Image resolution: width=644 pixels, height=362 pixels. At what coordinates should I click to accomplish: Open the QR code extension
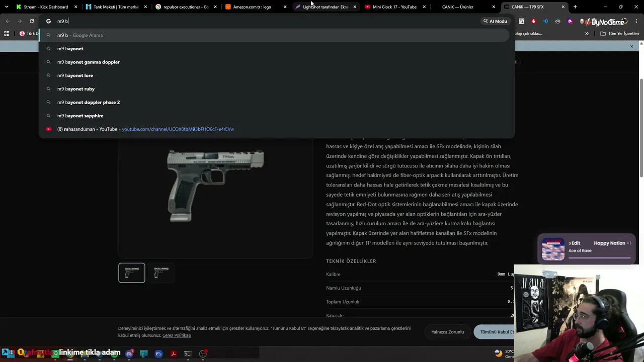pos(521,21)
